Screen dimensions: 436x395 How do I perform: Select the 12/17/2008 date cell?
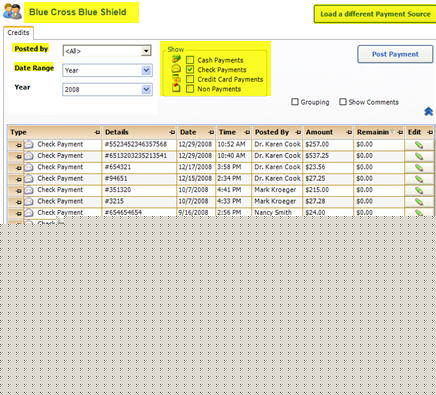[x=195, y=167]
